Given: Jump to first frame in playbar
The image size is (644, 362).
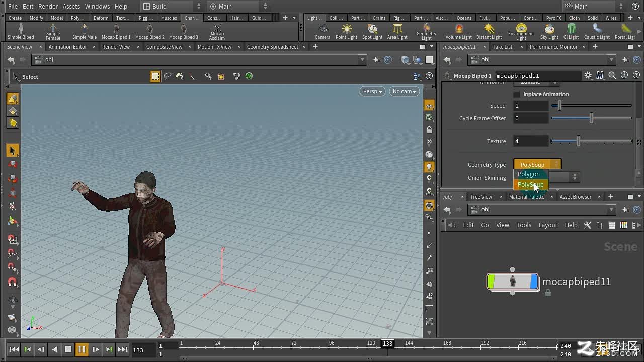Looking at the screenshot, I should coord(14,349).
